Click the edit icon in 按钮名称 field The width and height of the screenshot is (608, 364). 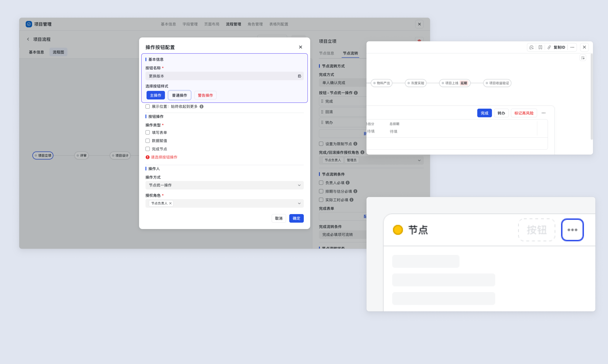[300, 76]
